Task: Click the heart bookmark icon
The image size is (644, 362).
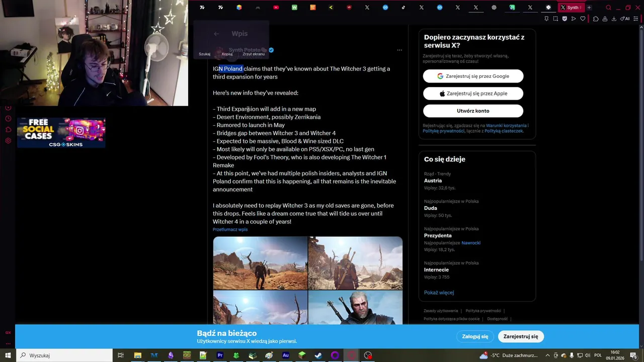Action: (583, 19)
